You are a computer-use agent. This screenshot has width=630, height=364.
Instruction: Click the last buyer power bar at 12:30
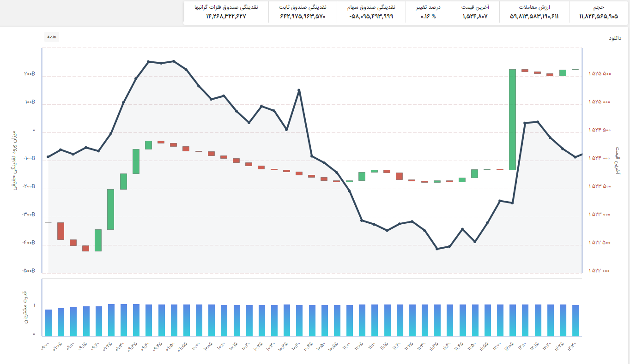click(575, 321)
